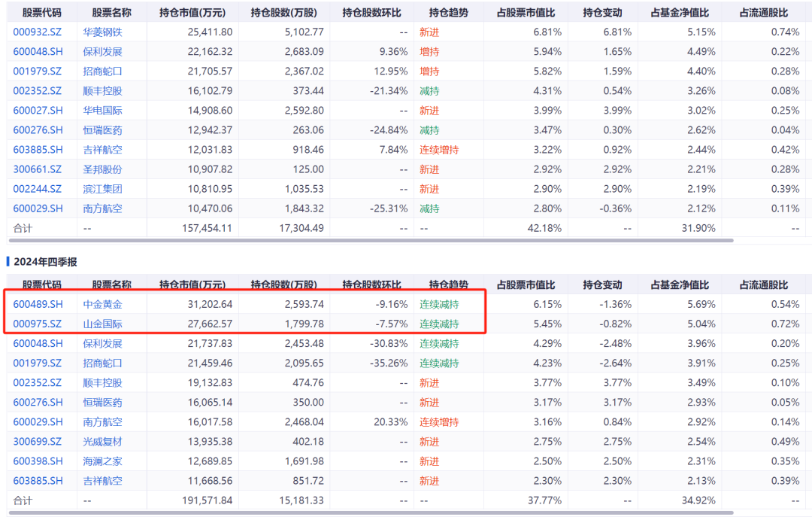Select float ratio cell 0.72%
The width and height of the screenshot is (812, 517).
785,324
